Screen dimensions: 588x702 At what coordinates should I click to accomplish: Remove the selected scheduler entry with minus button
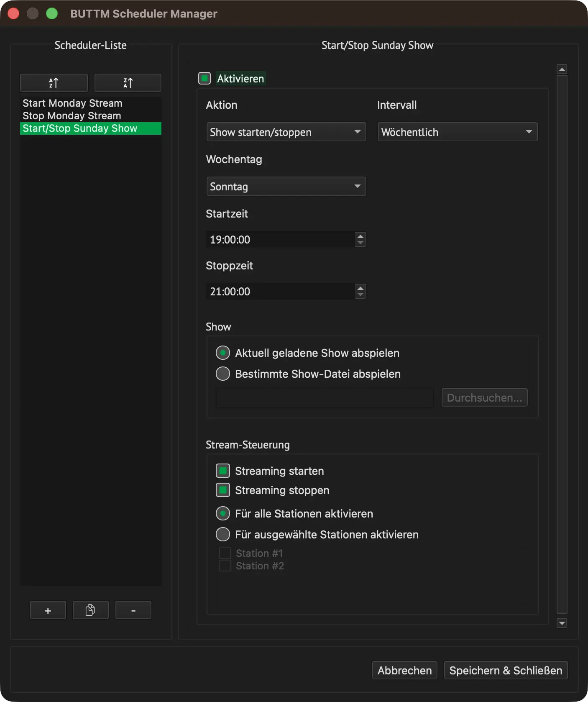133,610
